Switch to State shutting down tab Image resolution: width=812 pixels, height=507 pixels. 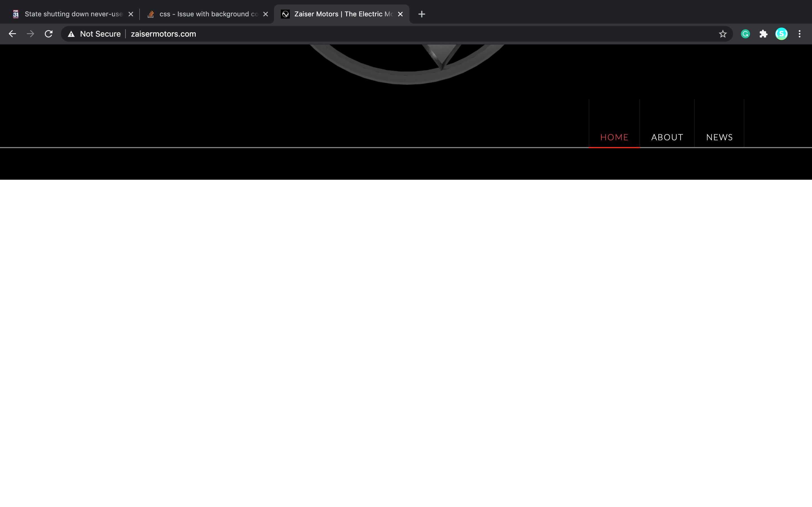73,14
